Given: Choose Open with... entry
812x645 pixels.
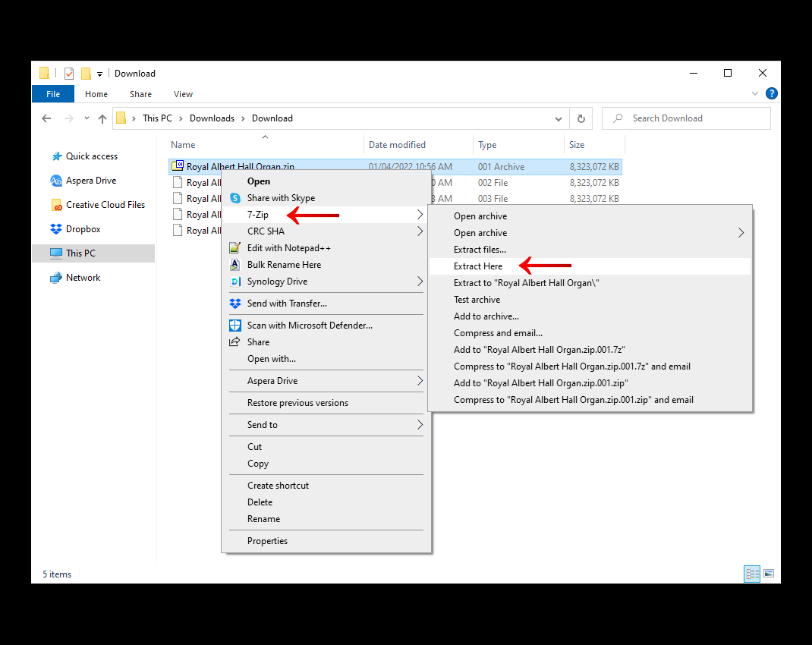Looking at the screenshot, I should (x=326, y=359).
